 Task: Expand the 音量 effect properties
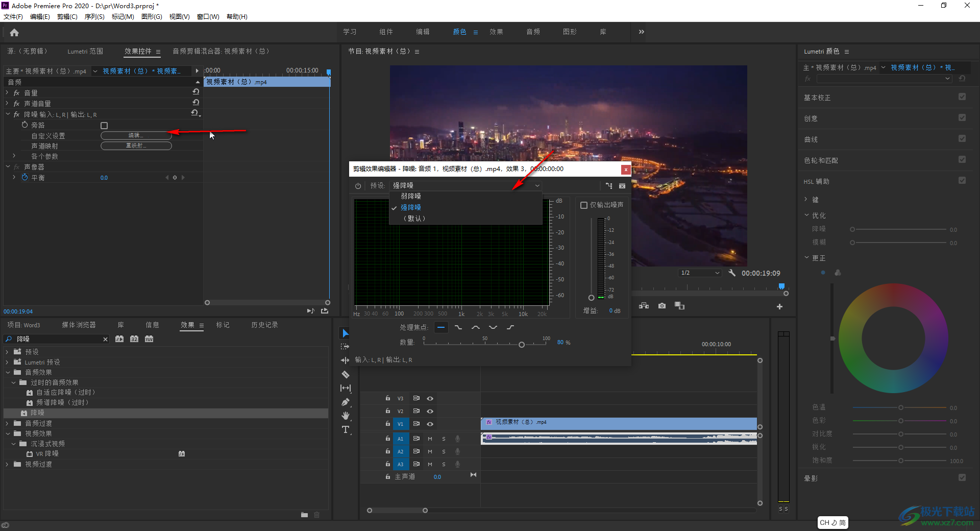7,92
